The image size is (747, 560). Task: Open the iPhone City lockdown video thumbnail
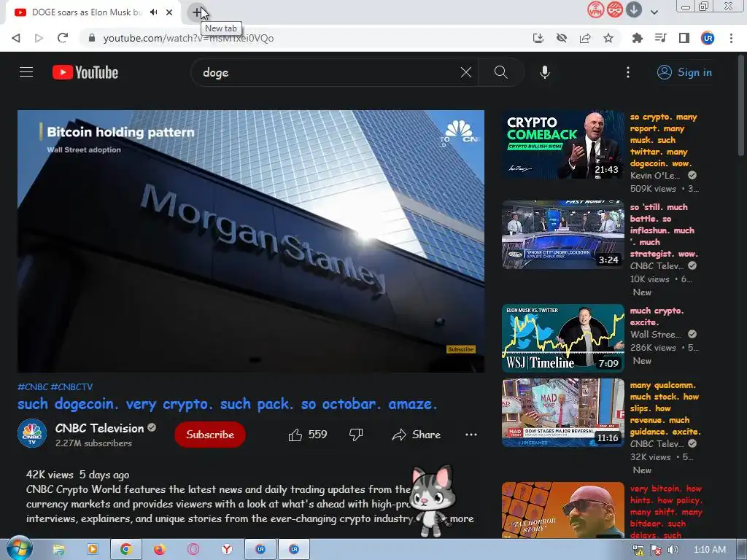point(562,235)
